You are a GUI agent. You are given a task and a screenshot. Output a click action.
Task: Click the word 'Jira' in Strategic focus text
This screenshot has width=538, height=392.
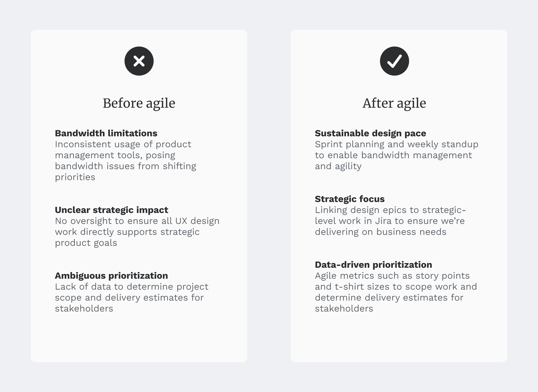[x=383, y=221]
